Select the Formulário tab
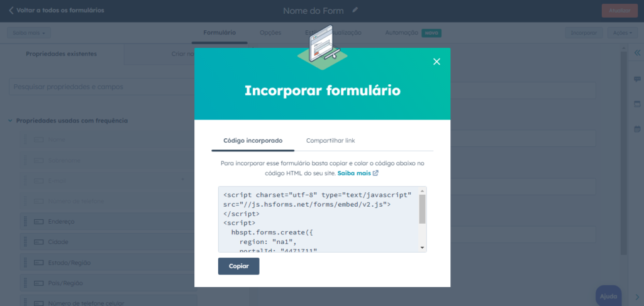Image resolution: width=644 pixels, height=306 pixels. pyautogui.click(x=219, y=33)
